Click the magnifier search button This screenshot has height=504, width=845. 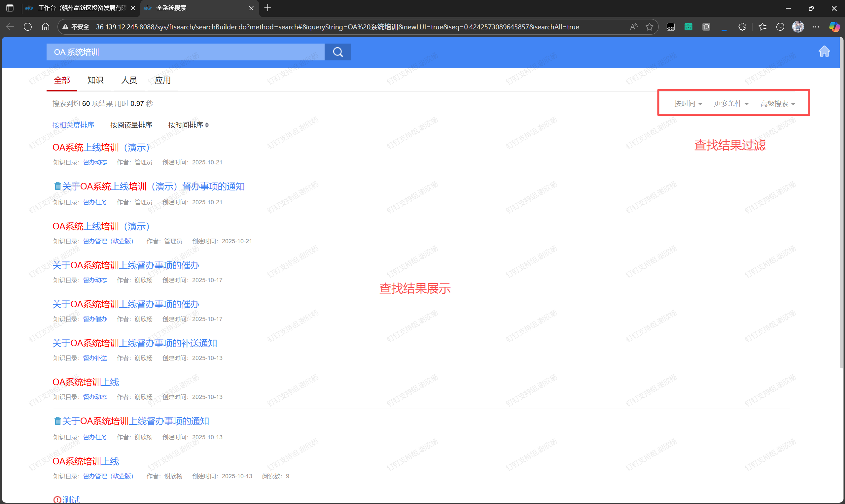(337, 52)
